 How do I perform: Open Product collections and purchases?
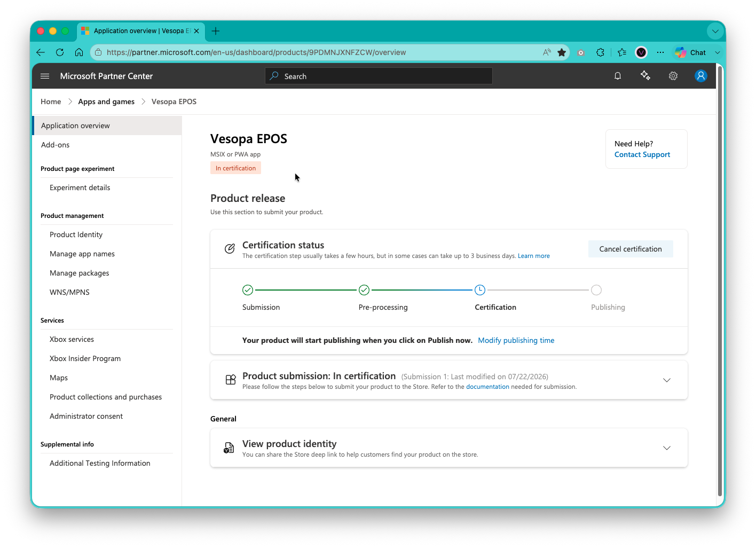pyautogui.click(x=106, y=397)
